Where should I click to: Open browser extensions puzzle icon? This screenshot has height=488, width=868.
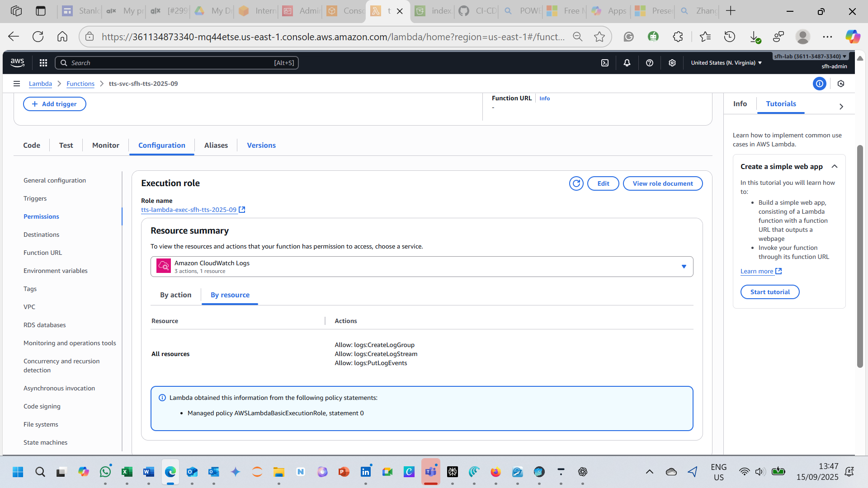point(678,37)
